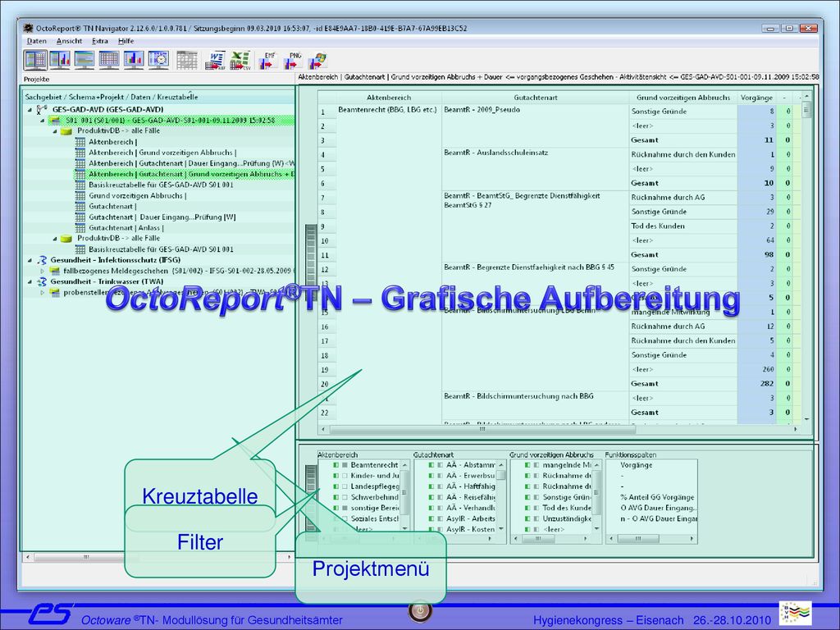Image resolution: width=840 pixels, height=630 pixels.
Task: Click the grey table grid toolbar icon
Action: click(187, 61)
